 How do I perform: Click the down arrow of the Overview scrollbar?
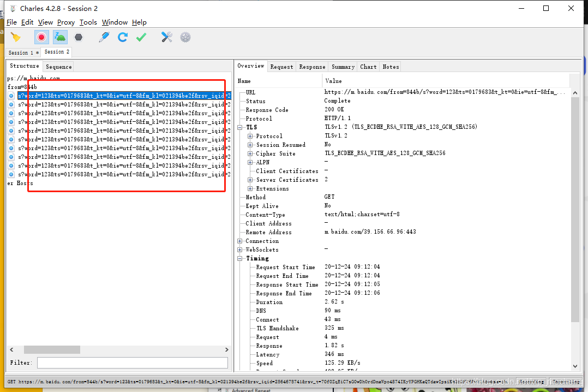(x=575, y=366)
